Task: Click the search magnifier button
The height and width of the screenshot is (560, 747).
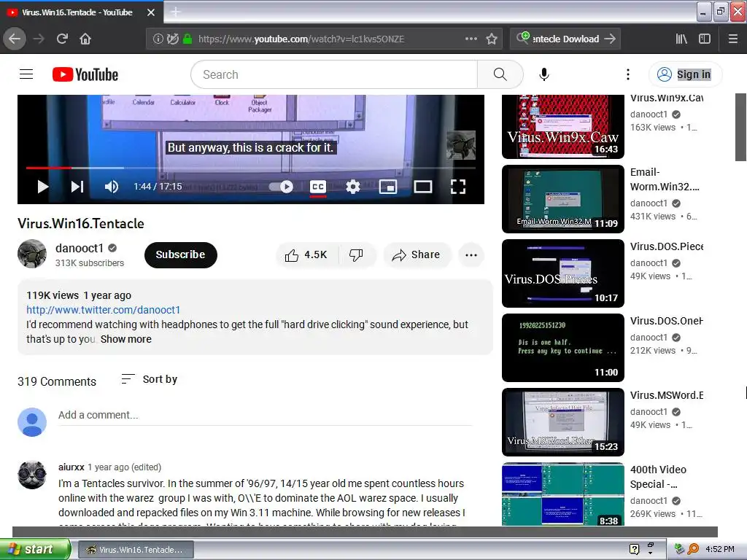Action: coord(500,74)
